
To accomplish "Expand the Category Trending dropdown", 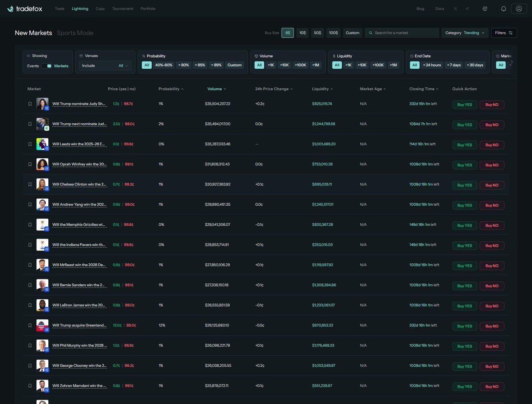I will click(x=465, y=33).
